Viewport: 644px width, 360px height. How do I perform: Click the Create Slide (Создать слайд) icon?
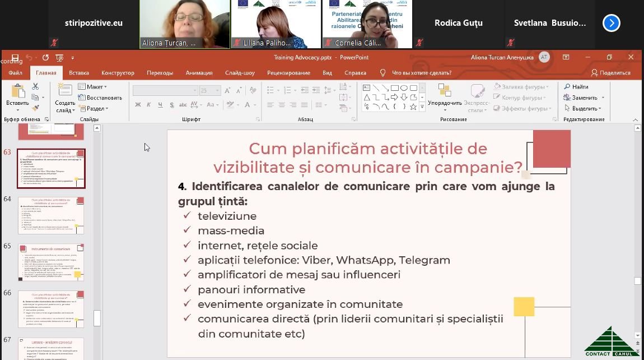coord(65,93)
